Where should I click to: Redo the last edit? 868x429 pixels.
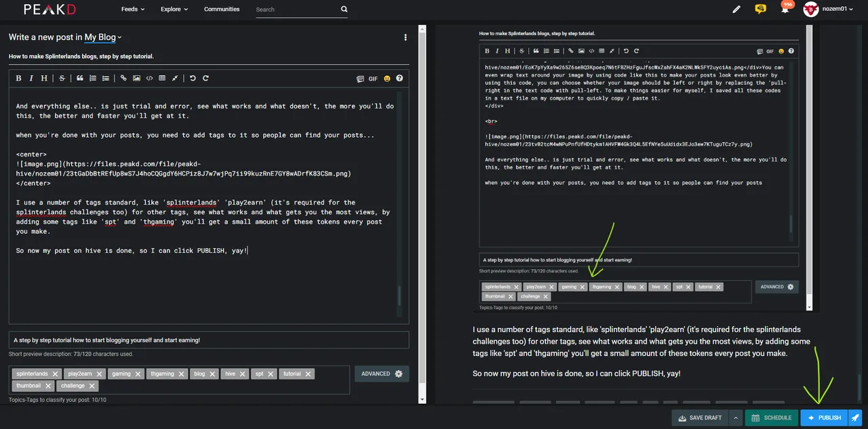pos(205,79)
